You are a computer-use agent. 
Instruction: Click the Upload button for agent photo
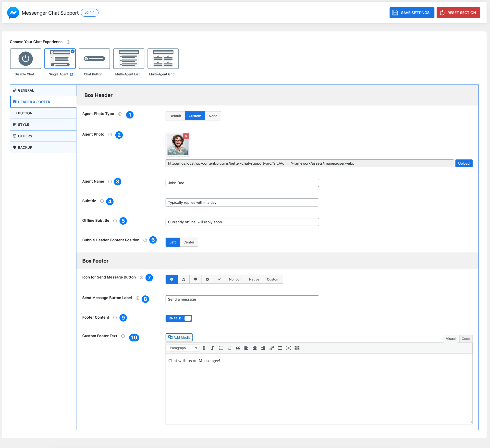click(x=464, y=163)
